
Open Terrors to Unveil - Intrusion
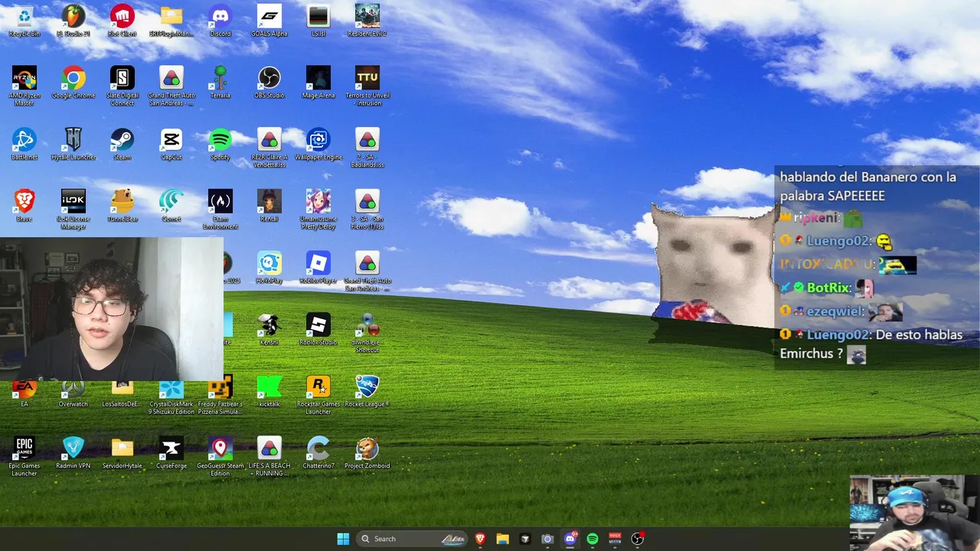pyautogui.click(x=367, y=86)
